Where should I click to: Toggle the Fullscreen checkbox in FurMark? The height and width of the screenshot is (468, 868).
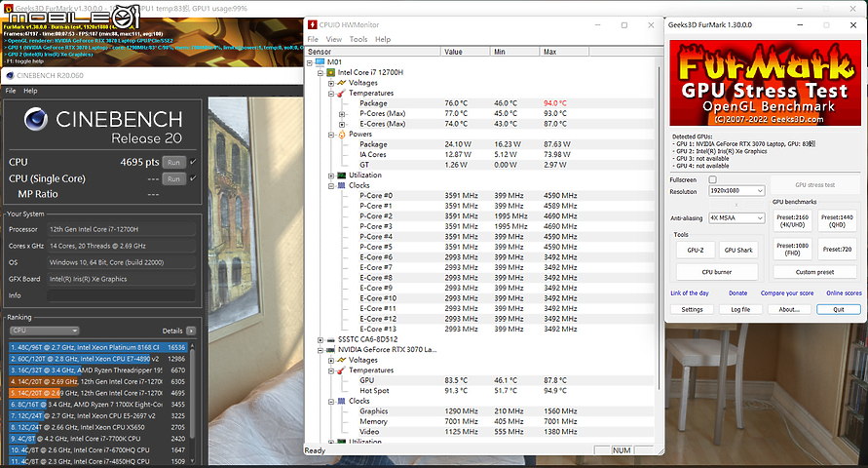(x=712, y=179)
